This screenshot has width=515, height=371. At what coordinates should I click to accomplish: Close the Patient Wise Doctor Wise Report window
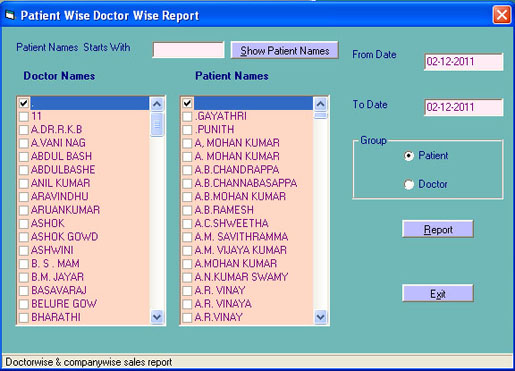tap(502, 15)
